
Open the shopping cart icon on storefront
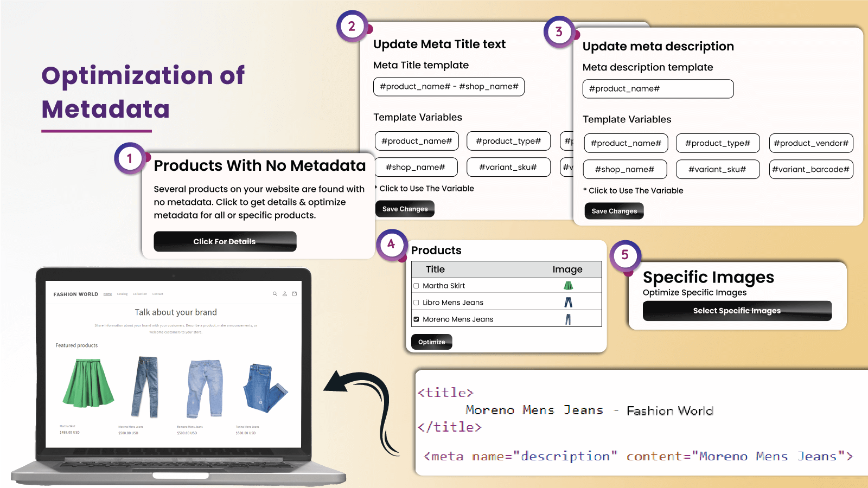[x=295, y=294]
